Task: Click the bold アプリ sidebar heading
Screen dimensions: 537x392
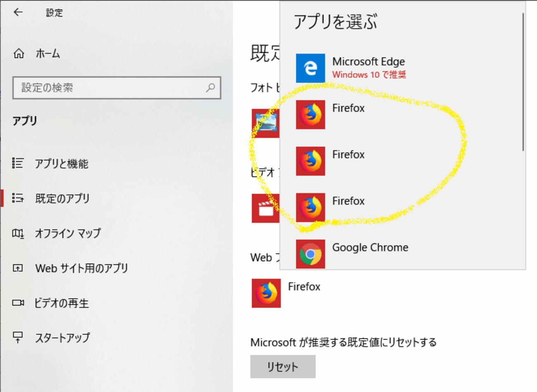Action: click(x=25, y=121)
